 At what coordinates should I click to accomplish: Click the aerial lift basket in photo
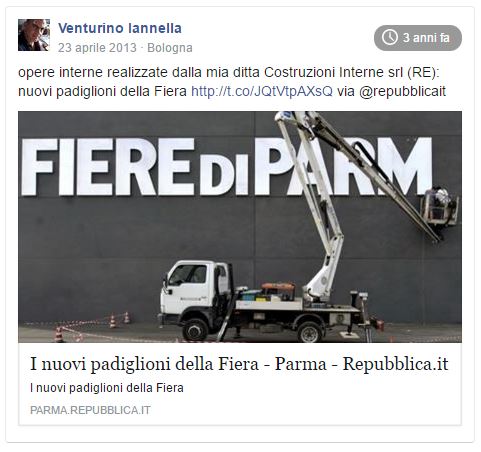(439, 207)
